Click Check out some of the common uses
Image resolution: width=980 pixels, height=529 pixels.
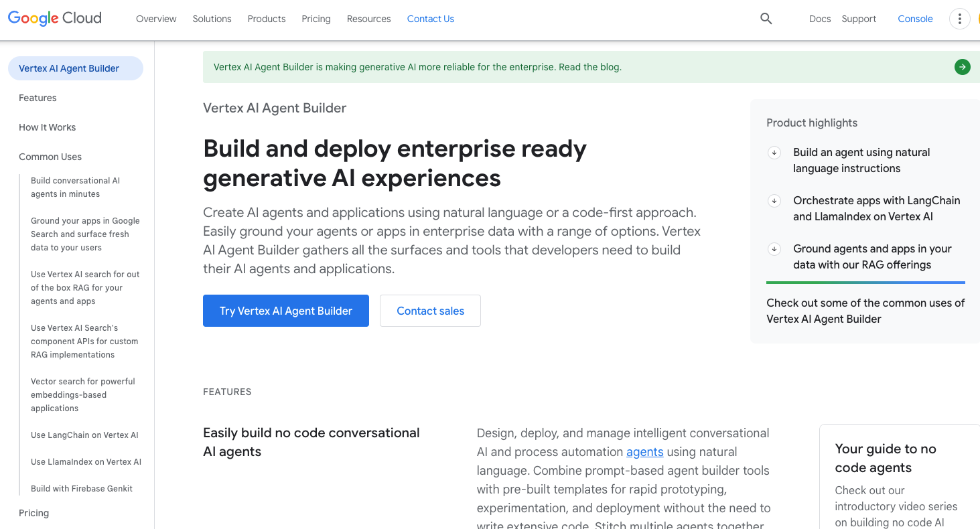click(865, 311)
